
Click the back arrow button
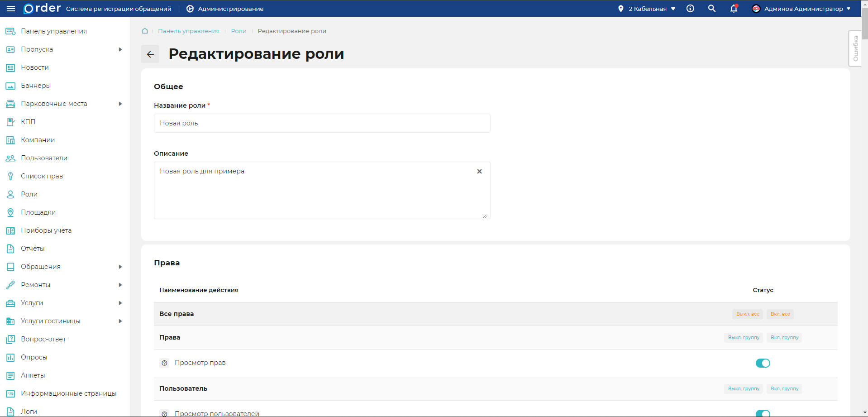[150, 54]
